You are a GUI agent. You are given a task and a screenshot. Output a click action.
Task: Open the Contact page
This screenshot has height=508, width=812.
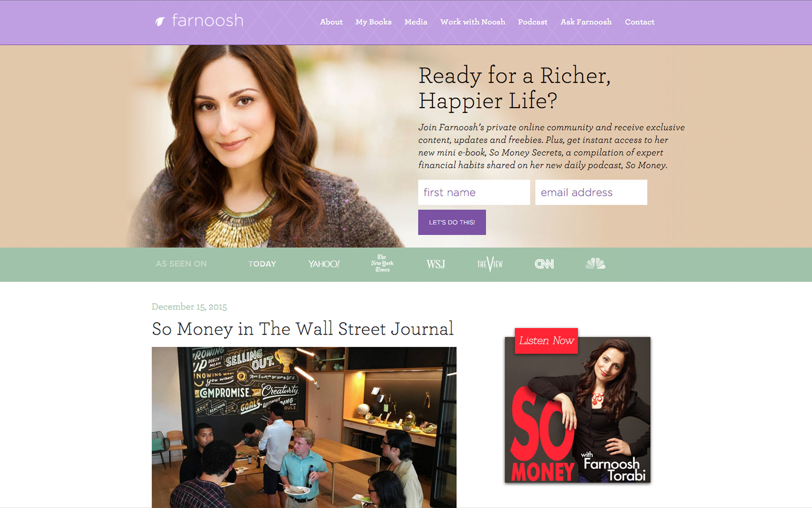[639, 22]
